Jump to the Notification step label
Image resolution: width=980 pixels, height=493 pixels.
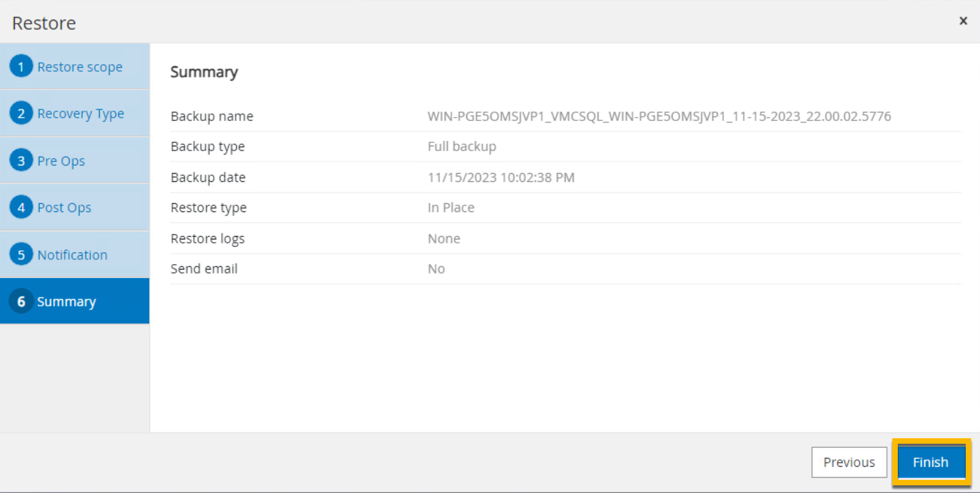[72, 255]
